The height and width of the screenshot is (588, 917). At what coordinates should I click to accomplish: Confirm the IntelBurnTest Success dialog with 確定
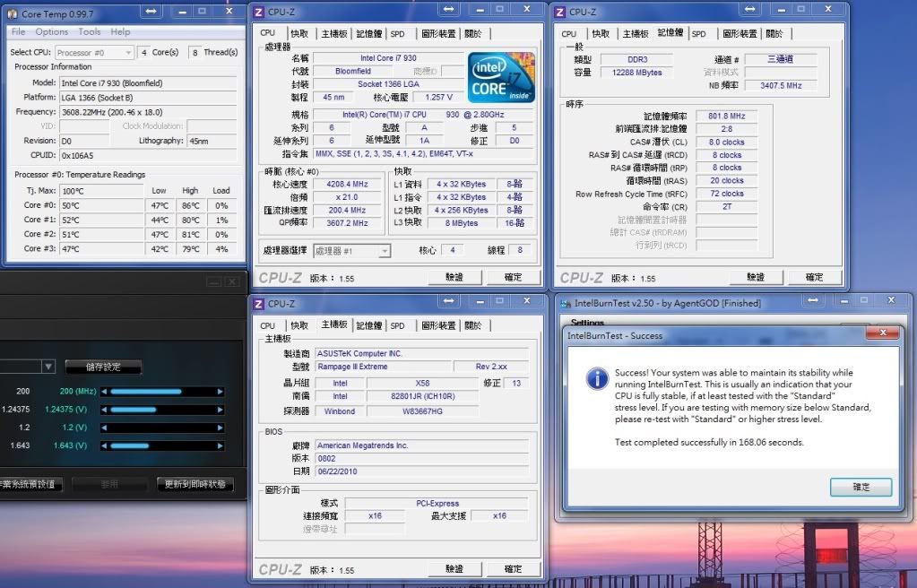coord(861,487)
